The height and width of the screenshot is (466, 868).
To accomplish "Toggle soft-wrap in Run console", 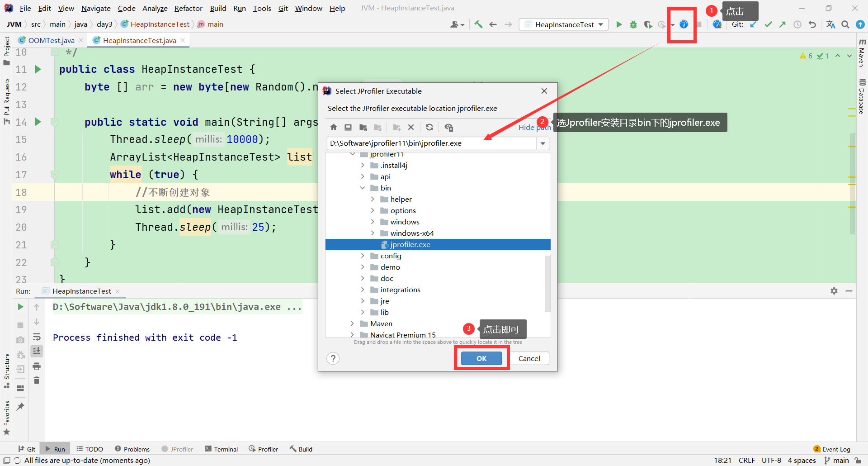I will pos(37,337).
